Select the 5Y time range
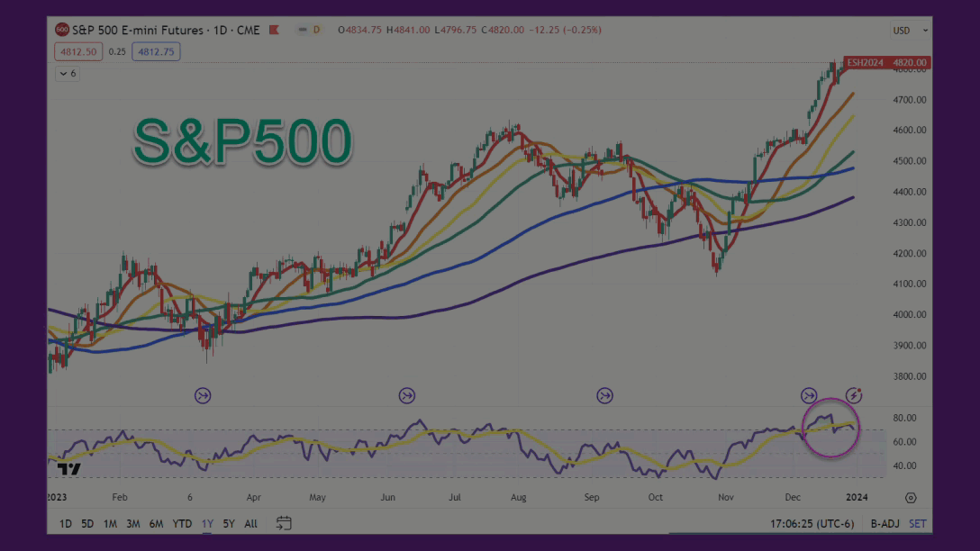 click(x=229, y=523)
